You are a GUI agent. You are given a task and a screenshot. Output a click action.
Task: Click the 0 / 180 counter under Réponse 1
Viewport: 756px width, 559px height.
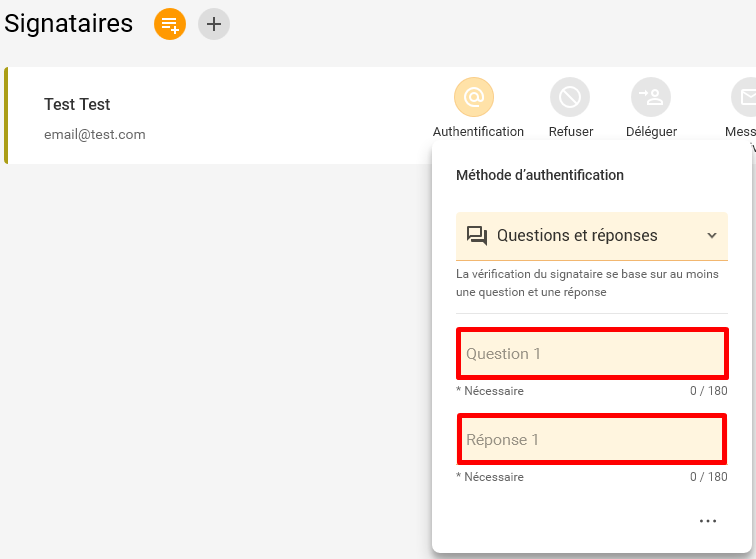point(709,477)
